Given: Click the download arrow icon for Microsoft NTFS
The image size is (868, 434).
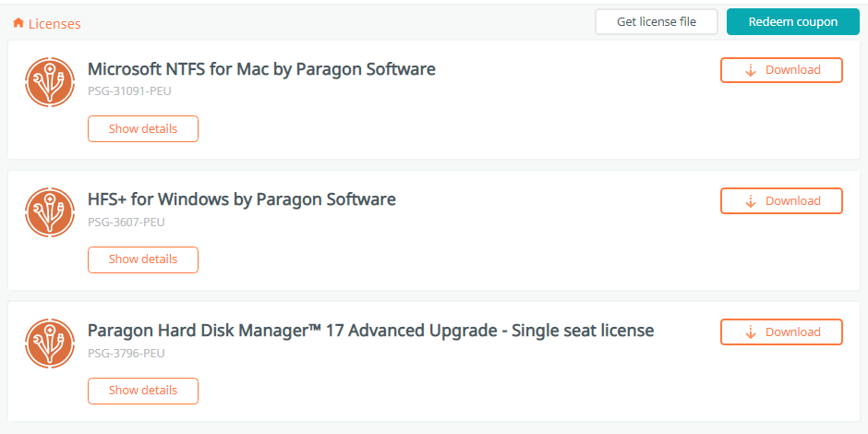Looking at the screenshot, I should coord(751,70).
